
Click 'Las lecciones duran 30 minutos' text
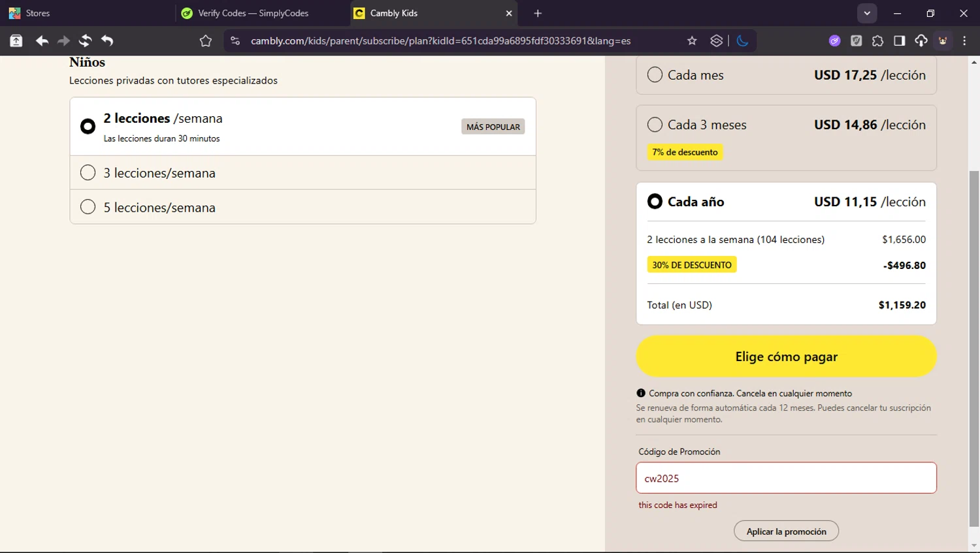pos(161,138)
